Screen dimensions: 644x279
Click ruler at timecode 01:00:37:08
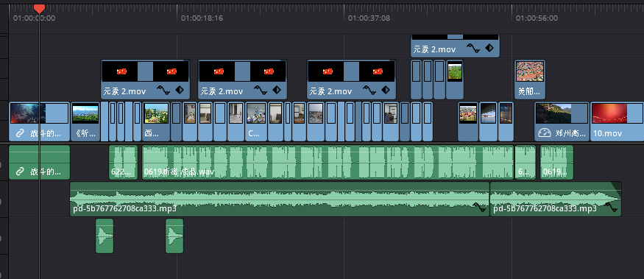369,18
